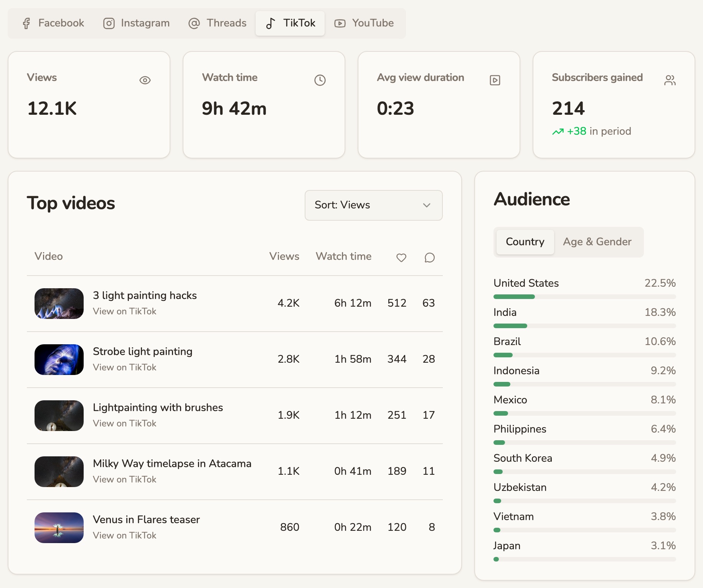Click the chevron in the Sort dropdown

pyautogui.click(x=427, y=205)
